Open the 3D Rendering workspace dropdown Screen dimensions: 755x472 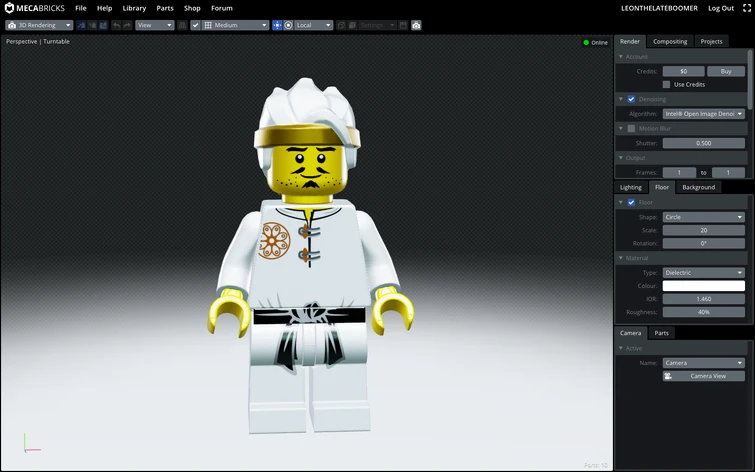[x=39, y=25]
